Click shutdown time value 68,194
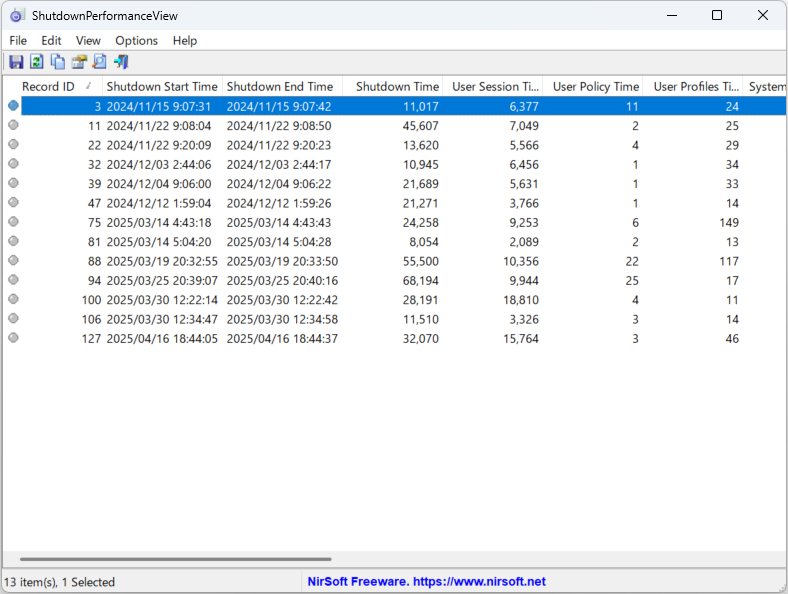The image size is (788, 594). pos(421,280)
